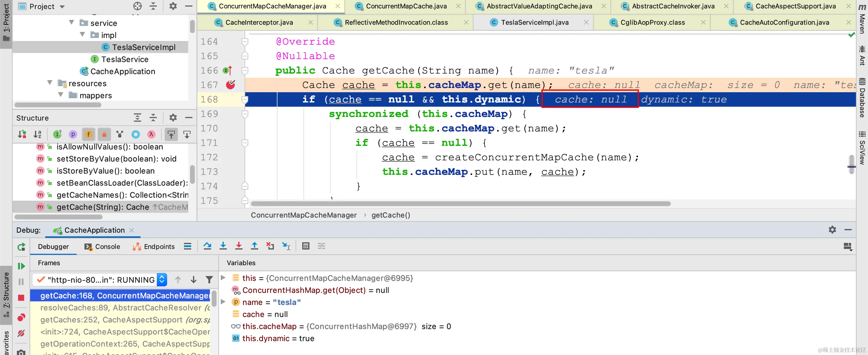Screen dimensions: 868x355
Task: Switch to ConcurrentMapCache.java tab
Action: pos(406,6)
